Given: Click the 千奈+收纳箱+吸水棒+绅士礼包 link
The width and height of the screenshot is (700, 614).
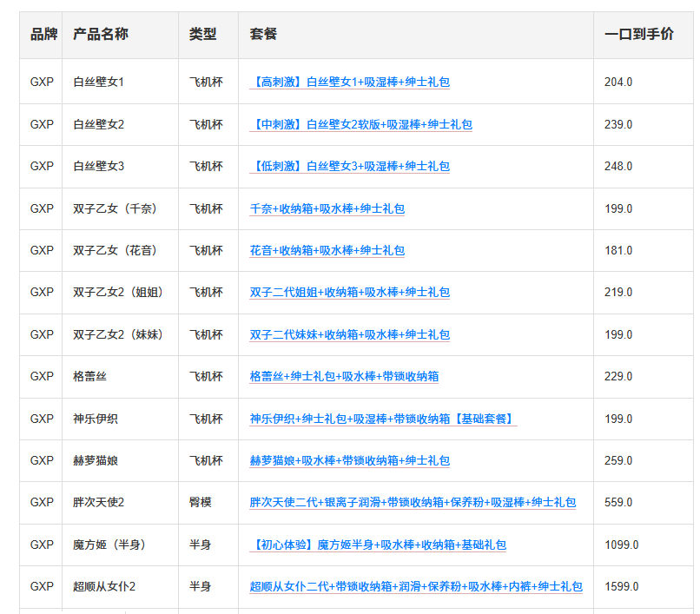Looking at the screenshot, I should point(327,208).
